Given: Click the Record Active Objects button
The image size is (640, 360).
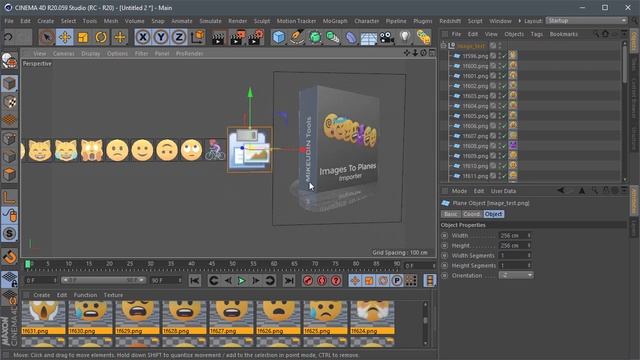Looking at the screenshot, I should pyautogui.click(x=308, y=281).
